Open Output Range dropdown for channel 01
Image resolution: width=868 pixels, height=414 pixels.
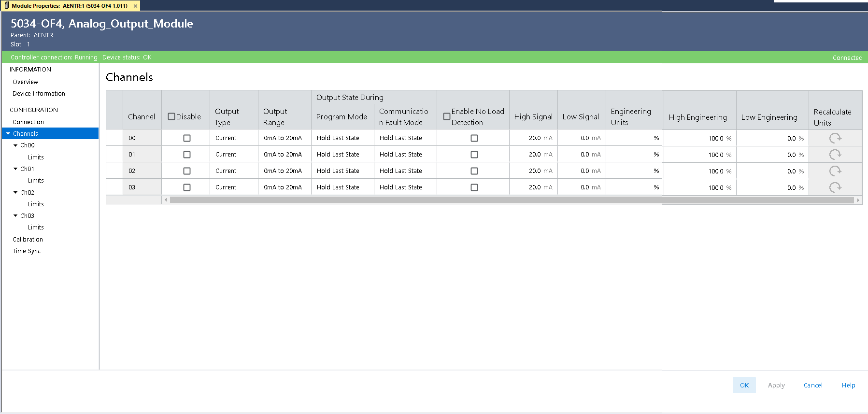[285, 155]
